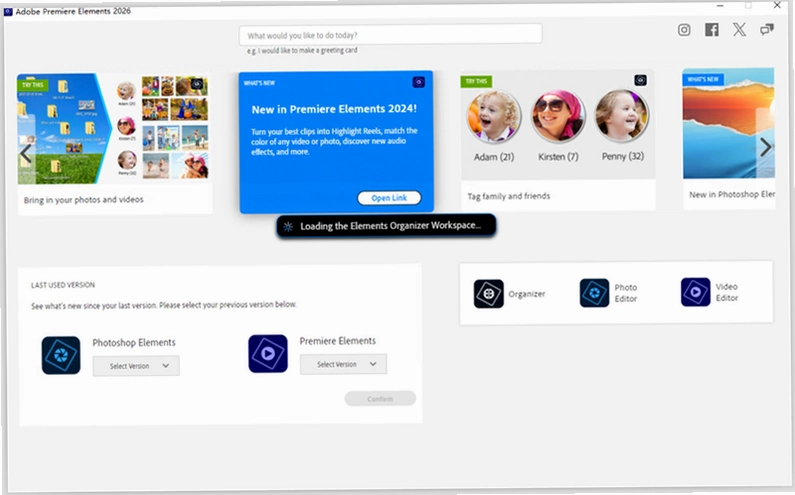
Task: Click 'Bring in your photos and videos' caption
Action: (84, 200)
